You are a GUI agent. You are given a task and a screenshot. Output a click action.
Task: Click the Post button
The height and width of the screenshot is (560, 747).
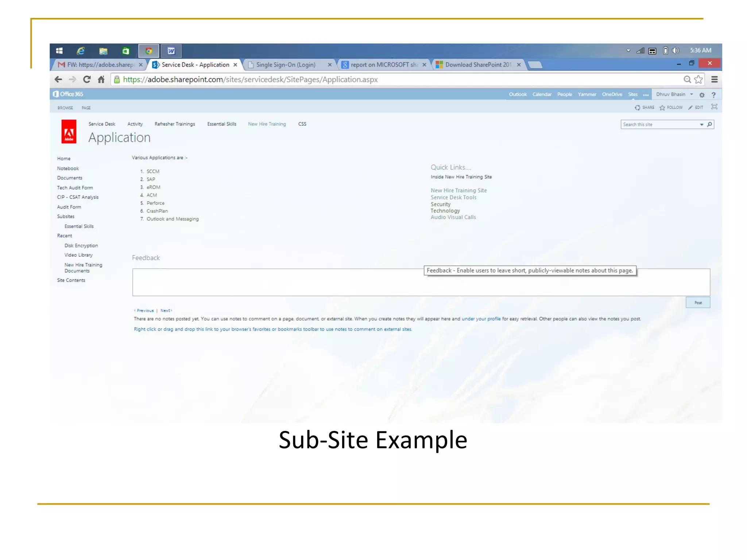[697, 303]
